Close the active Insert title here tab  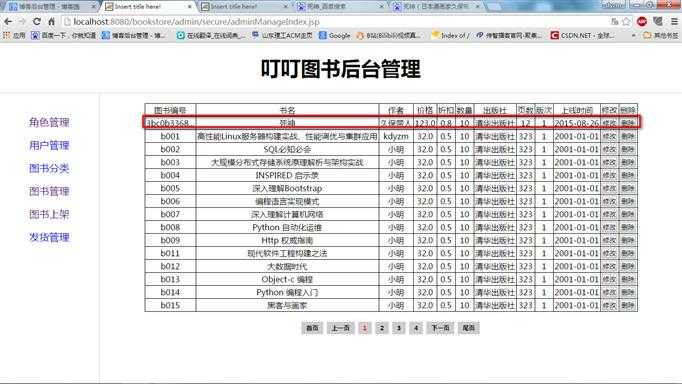tap(189, 7)
